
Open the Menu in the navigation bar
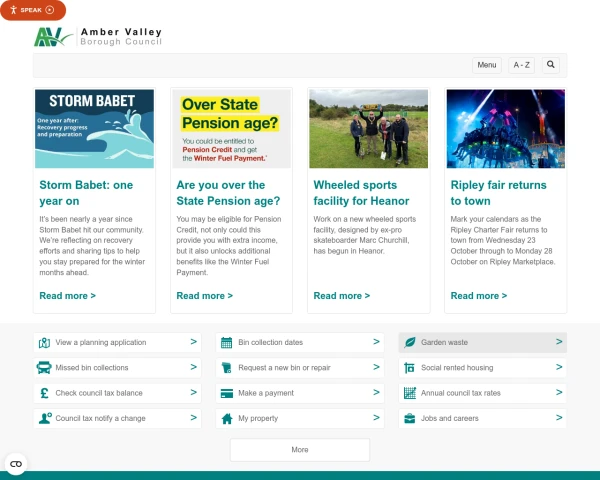[486, 65]
